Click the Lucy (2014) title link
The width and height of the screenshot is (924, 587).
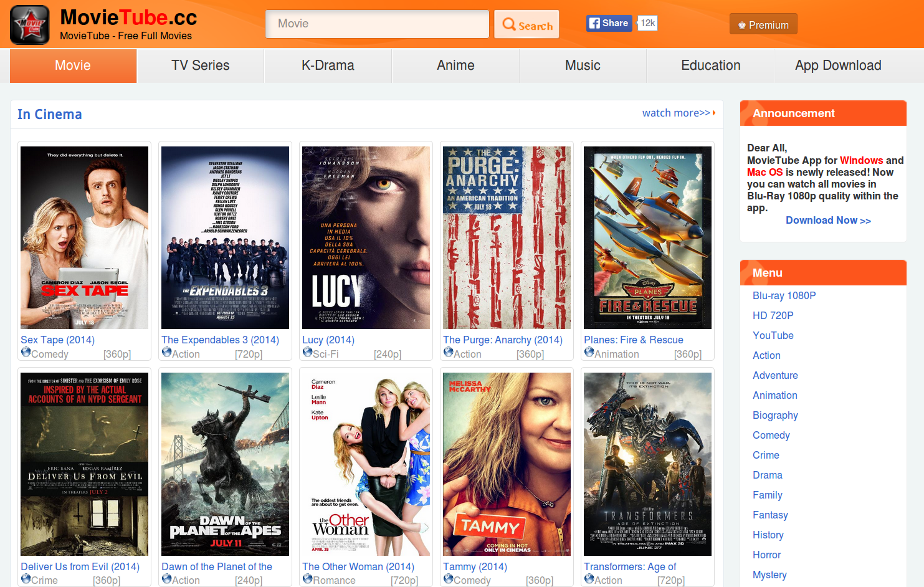coord(328,340)
